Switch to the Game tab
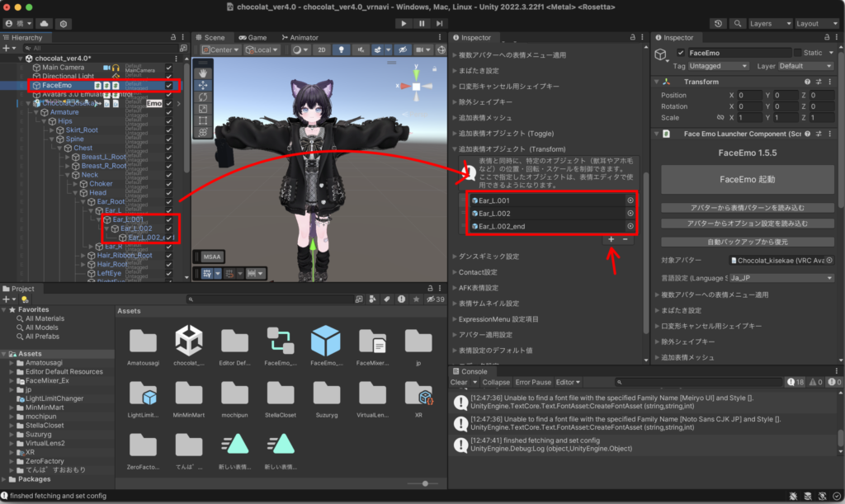This screenshot has height=504, width=845. click(253, 38)
